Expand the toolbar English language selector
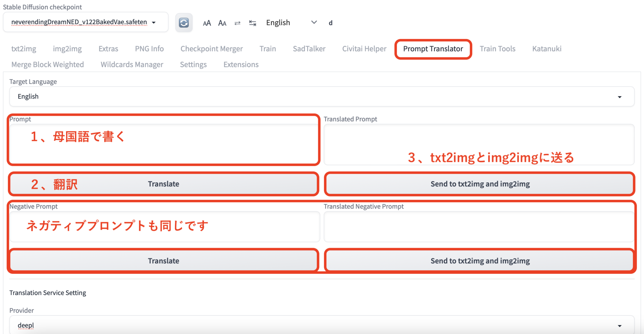Image resolution: width=644 pixels, height=334 pixels. click(x=314, y=22)
